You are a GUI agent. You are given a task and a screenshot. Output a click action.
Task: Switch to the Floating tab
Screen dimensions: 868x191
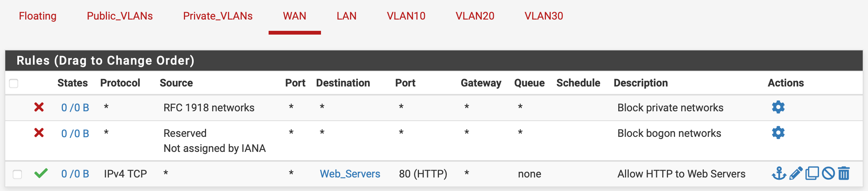click(x=38, y=16)
